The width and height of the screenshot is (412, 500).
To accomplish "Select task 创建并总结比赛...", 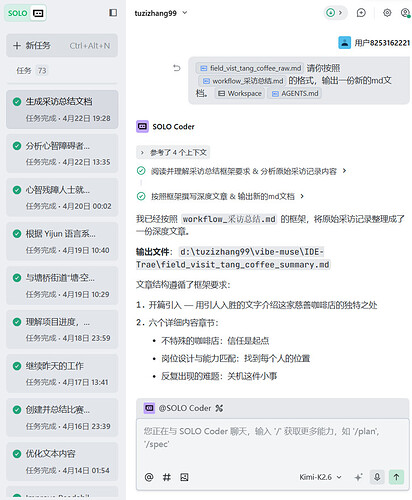I will point(62,418).
